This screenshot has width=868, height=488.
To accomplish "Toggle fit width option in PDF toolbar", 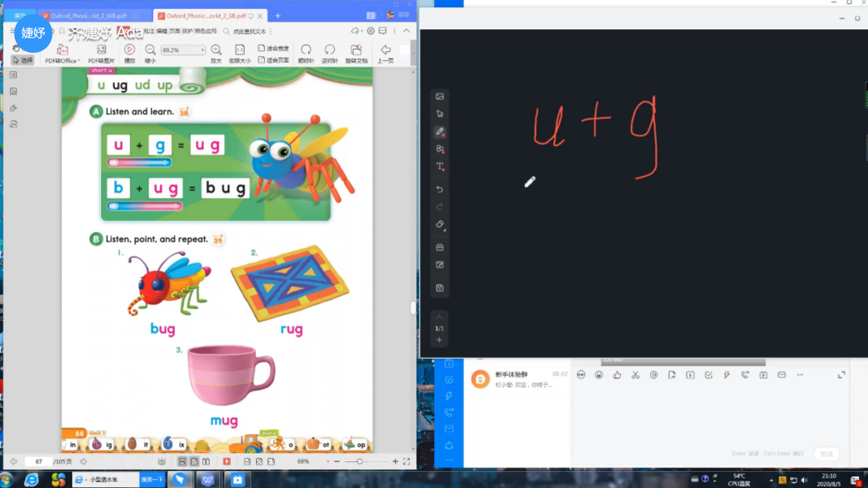I will (273, 49).
